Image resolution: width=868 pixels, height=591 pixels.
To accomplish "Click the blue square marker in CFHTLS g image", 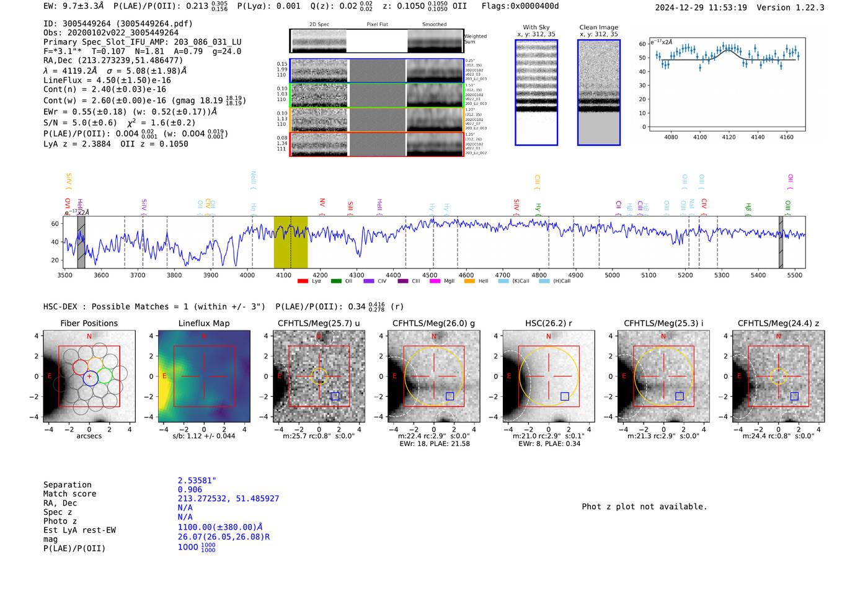I will click(x=450, y=396).
